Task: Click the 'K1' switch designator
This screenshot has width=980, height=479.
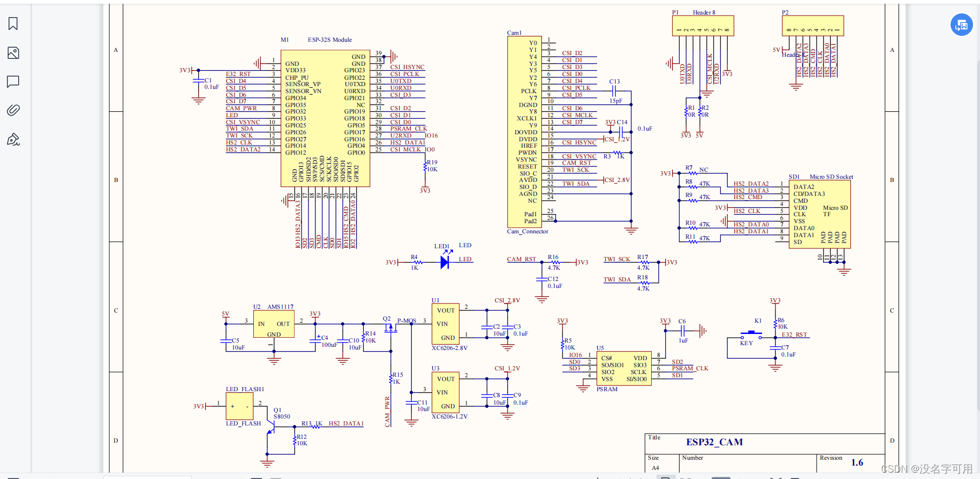Action: (x=758, y=321)
